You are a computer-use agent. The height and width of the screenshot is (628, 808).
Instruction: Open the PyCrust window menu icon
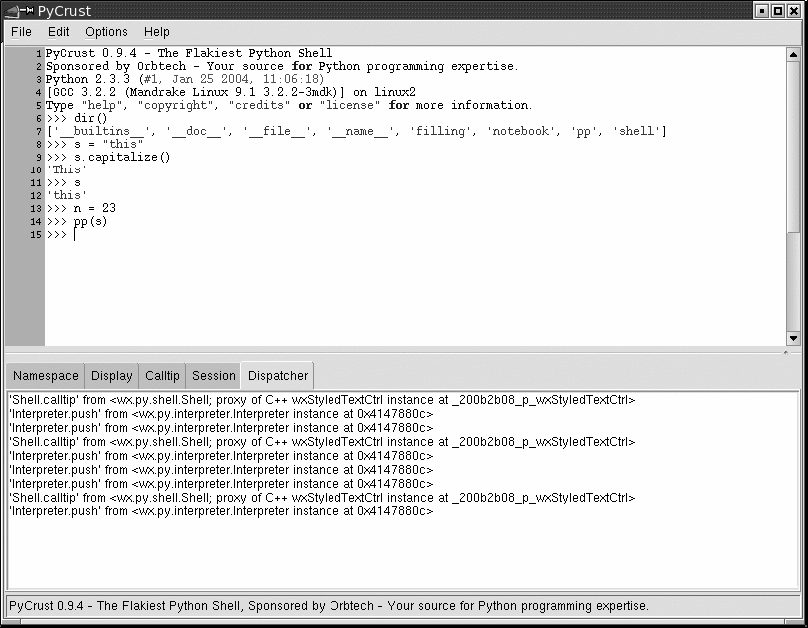pos(18,10)
